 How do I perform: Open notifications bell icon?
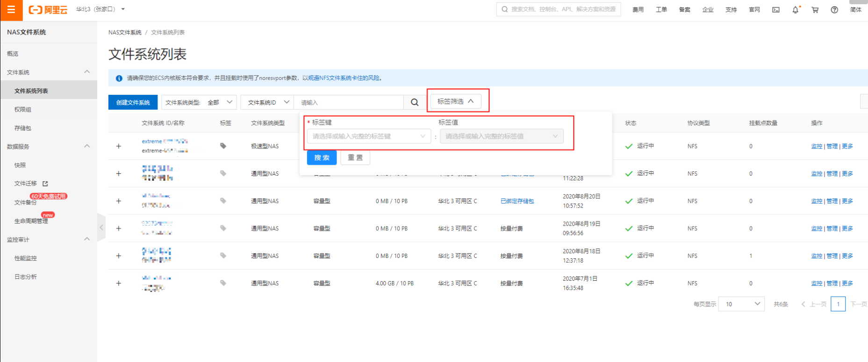pos(796,10)
